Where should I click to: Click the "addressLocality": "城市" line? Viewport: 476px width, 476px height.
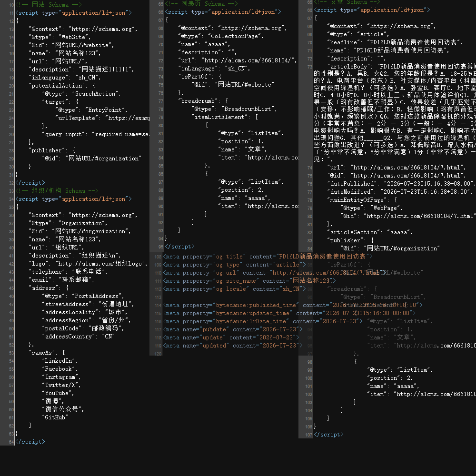(85, 312)
